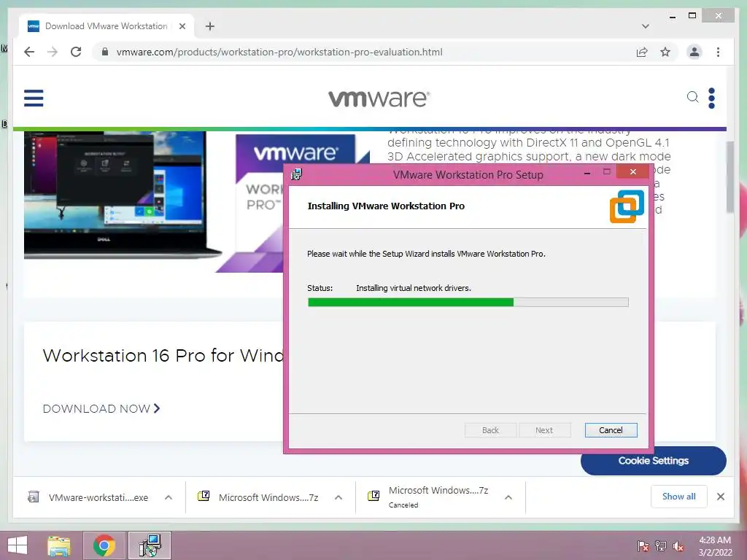747x560 pixels.
Task: Click the muted volume icon in tray
Action: pyautogui.click(x=678, y=546)
